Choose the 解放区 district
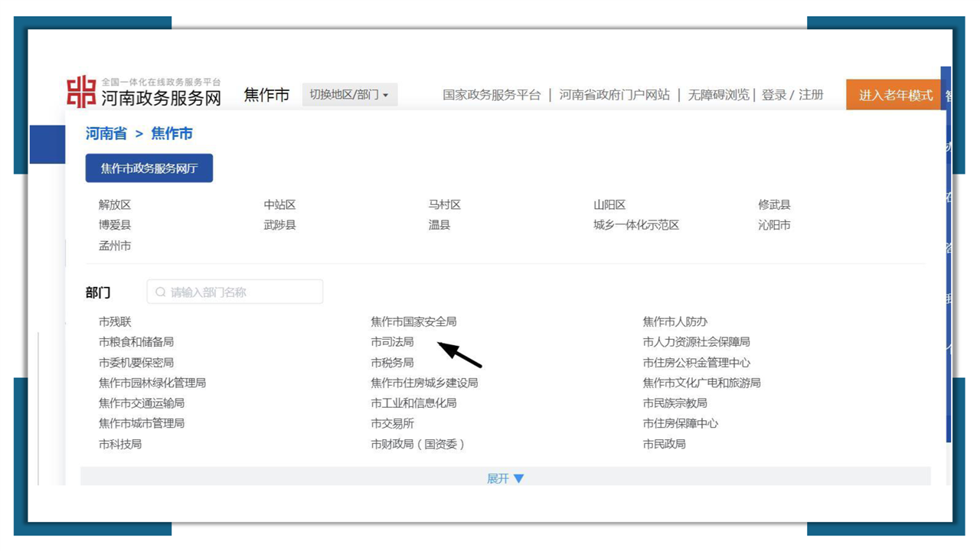 click(115, 205)
